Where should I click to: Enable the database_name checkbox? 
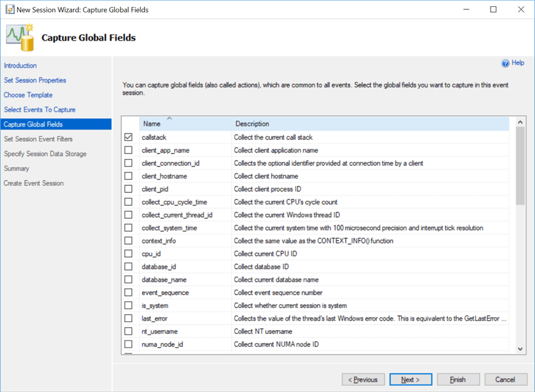(x=128, y=279)
